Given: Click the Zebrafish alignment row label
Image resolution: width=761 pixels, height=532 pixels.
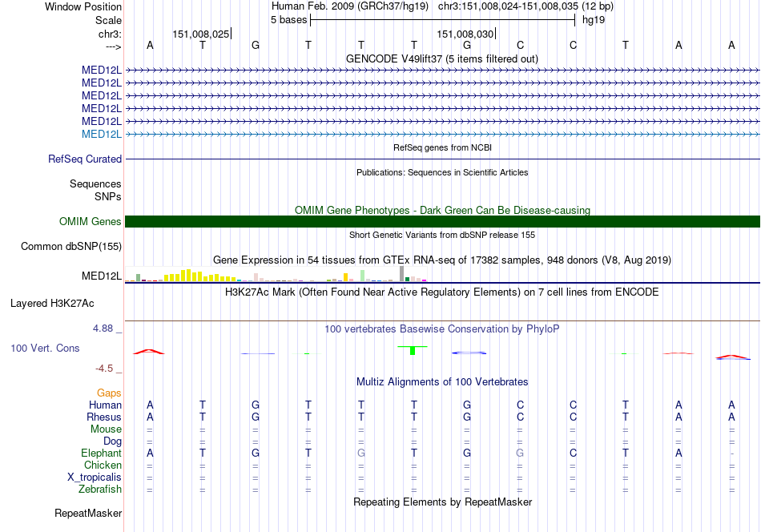Looking at the screenshot, I should (100, 490).
